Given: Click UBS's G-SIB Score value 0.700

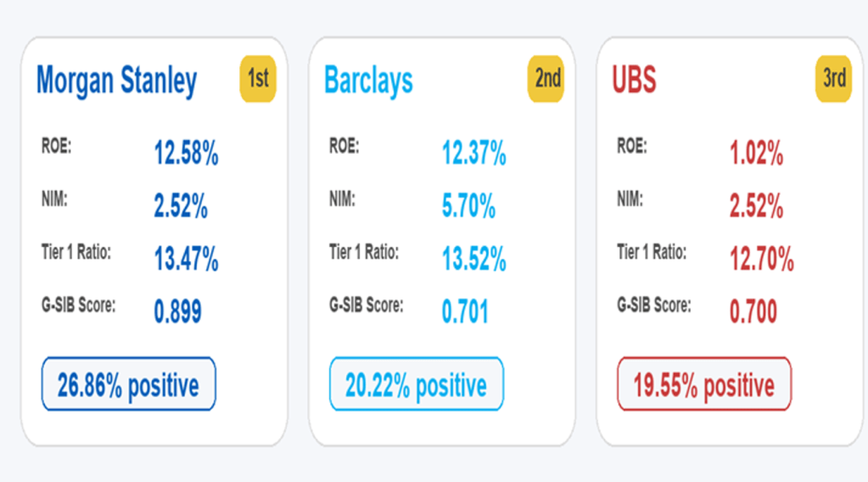Looking at the screenshot, I should pos(753,311).
